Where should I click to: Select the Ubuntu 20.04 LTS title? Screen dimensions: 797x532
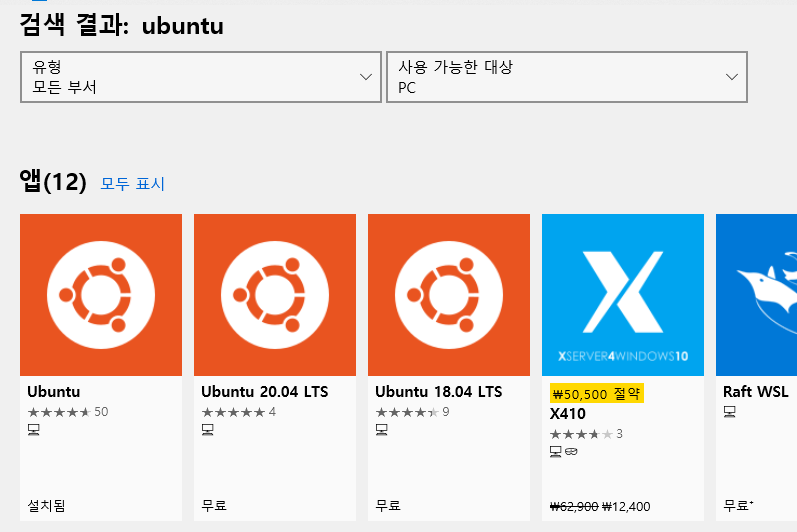click(x=265, y=392)
